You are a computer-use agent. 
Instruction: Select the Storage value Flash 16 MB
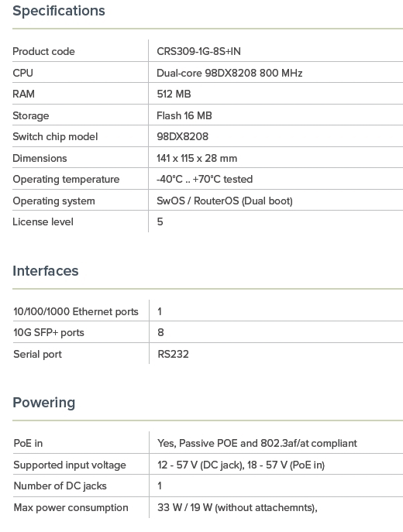(184, 115)
